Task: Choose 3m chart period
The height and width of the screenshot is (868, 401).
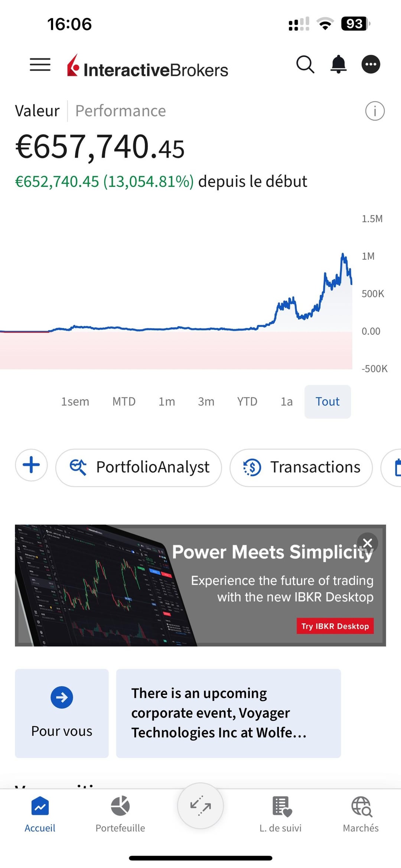Action: click(206, 402)
